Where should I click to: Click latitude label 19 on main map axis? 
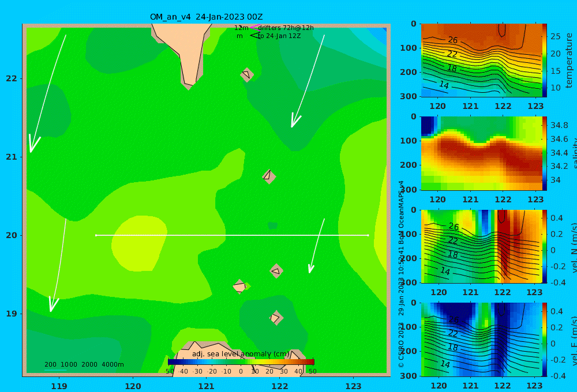click(12, 314)
